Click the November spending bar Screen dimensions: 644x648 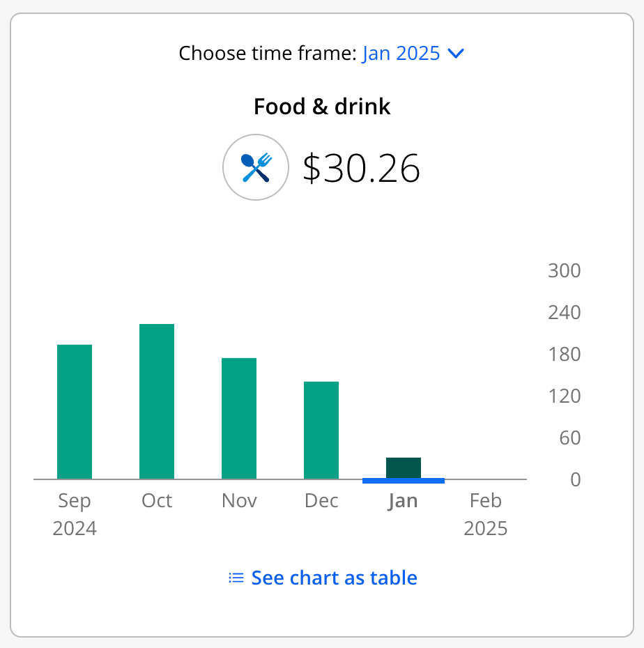coord(239,418)
